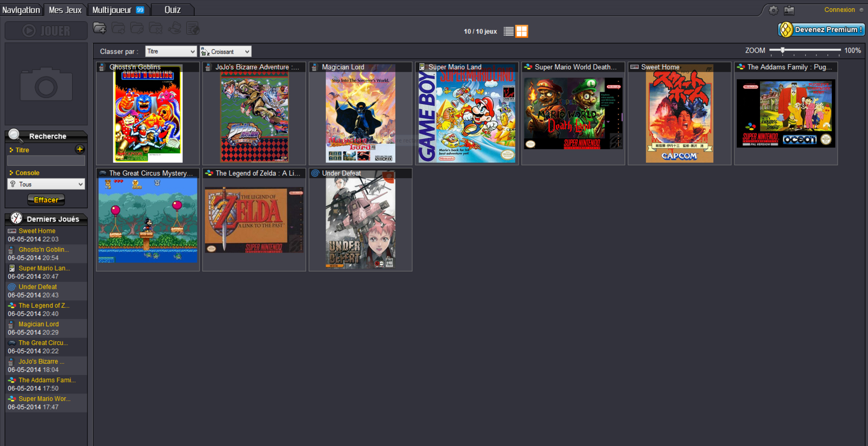Click the 100% zoom value
The width and height of the screenshot is (868, 446).
point(852,50)
